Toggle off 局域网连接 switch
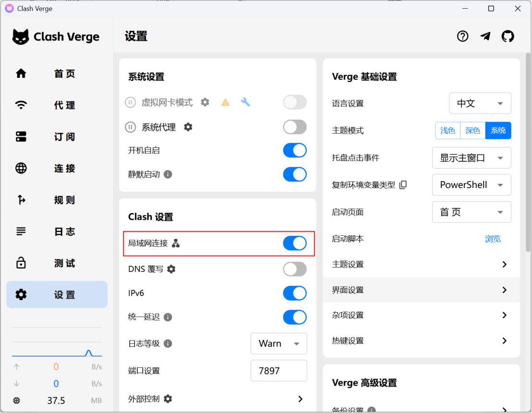 pos(295,243)
